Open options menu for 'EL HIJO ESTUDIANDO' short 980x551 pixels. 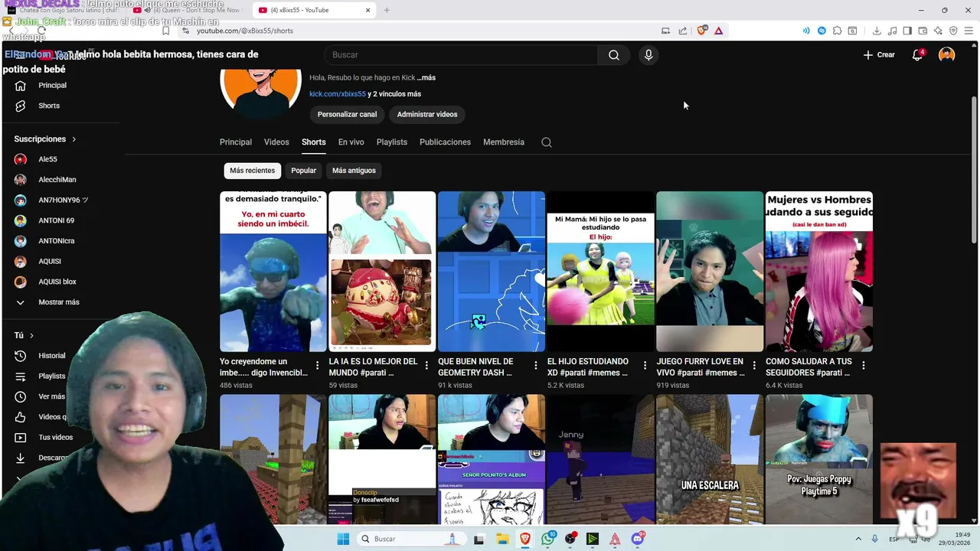coord(645,366)
